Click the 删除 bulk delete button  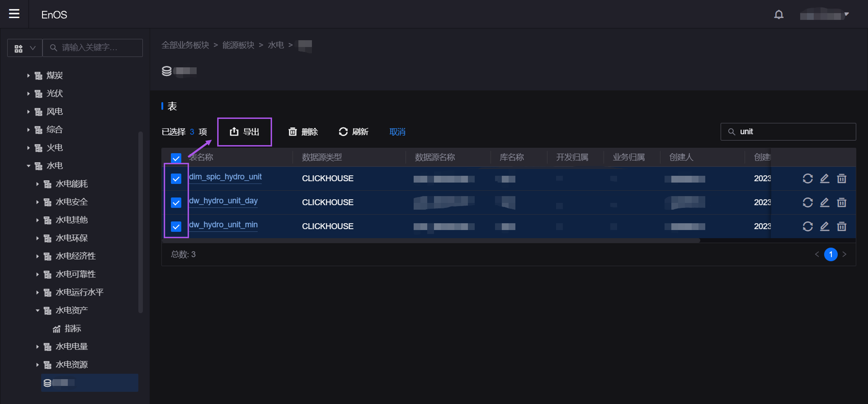[303, 132]
